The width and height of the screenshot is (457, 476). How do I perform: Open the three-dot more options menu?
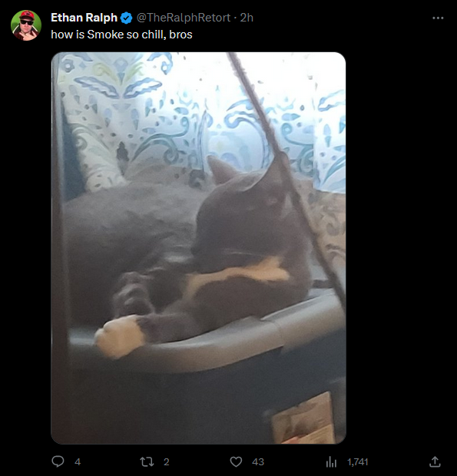pyautogui.click(x=438, y=18)
